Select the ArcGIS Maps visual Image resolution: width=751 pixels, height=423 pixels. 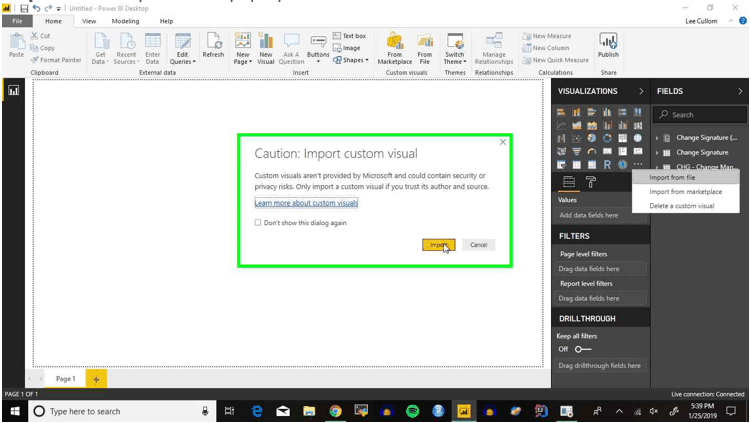(x=622, y=165)
